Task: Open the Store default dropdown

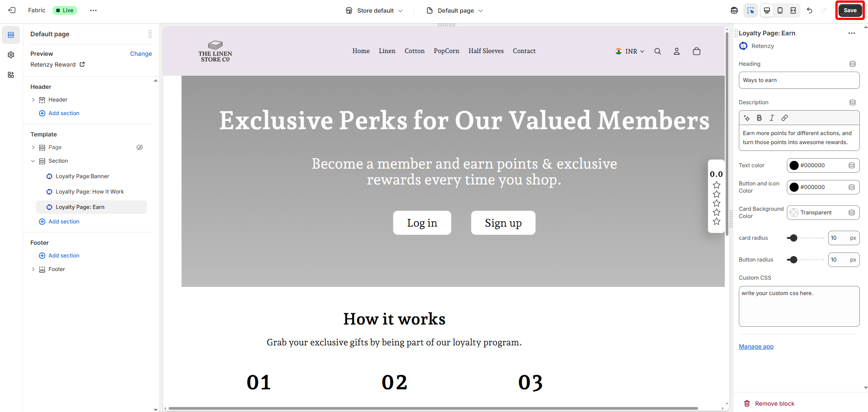Action: [374, 10]
